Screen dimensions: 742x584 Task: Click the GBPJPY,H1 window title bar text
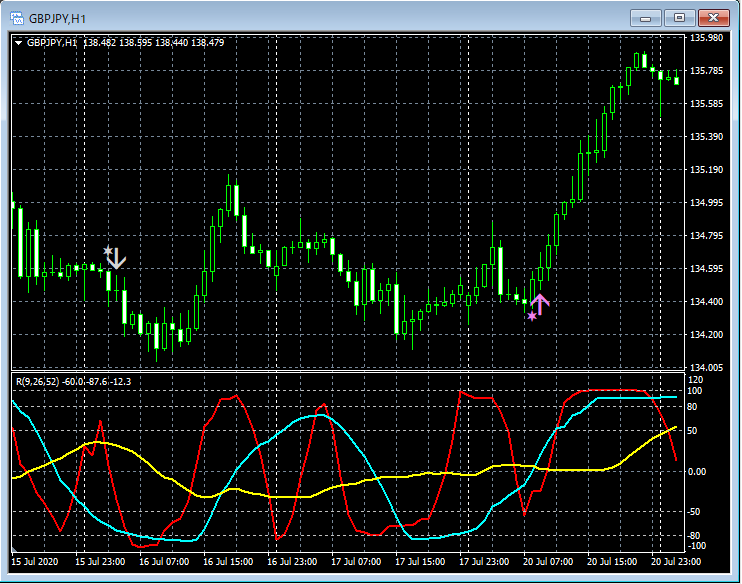[57, 19]
